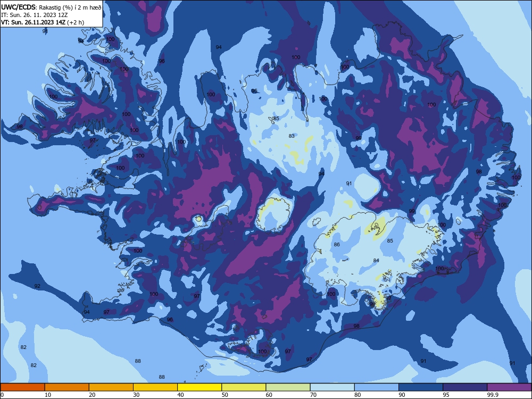Click the legend tick label '40'
The height and width of the screenshot is (399, 532).
(x=181, y=395)
